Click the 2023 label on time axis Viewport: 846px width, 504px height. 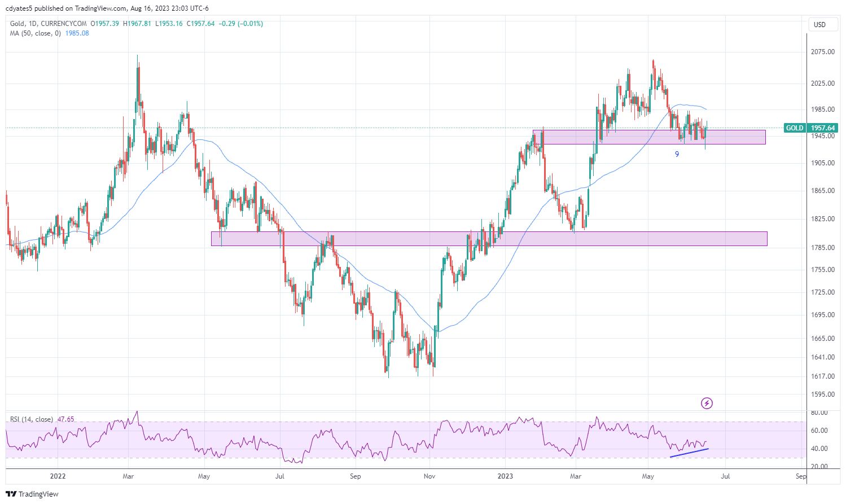pyautogui.click(x=505, y=476)
